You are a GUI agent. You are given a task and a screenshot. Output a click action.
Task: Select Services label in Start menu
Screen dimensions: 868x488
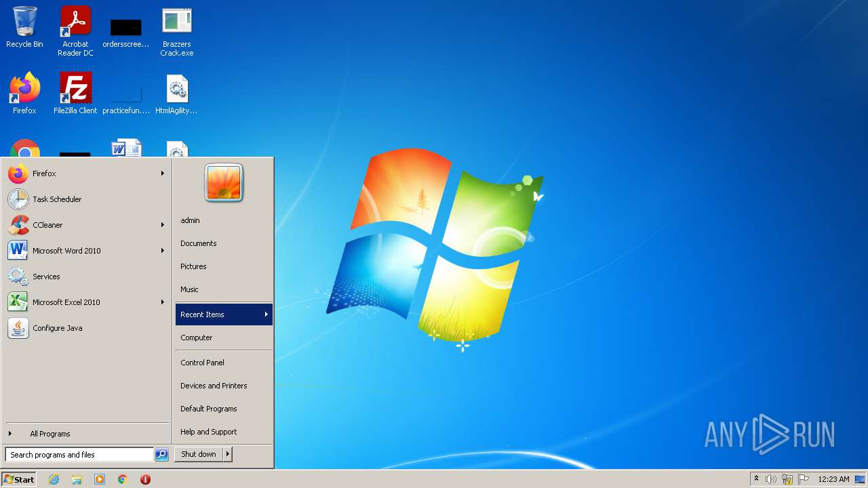[x=46, y=277]
